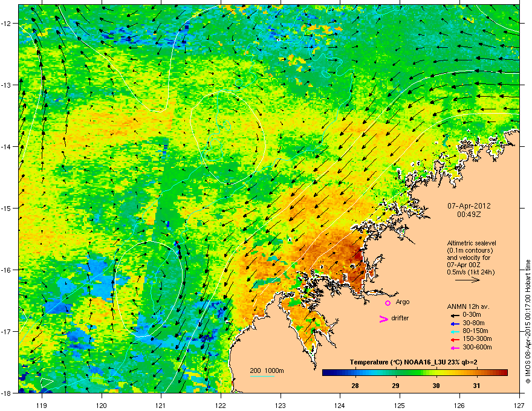Click the "150-300m" depth label

tap(477, 338)
